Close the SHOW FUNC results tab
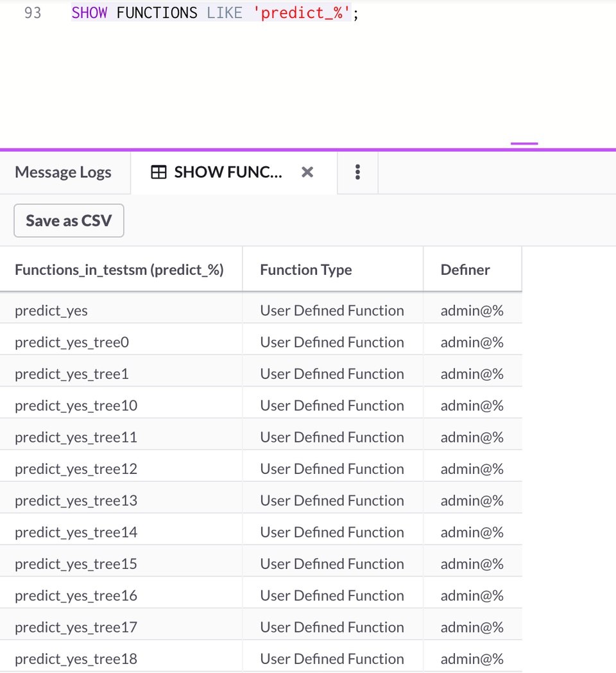Image resolution: width=616 pixels, height=673 pixels. 307,171
